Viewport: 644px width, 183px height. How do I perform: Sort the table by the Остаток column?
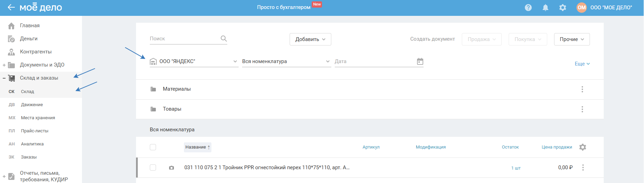(510, 147)
